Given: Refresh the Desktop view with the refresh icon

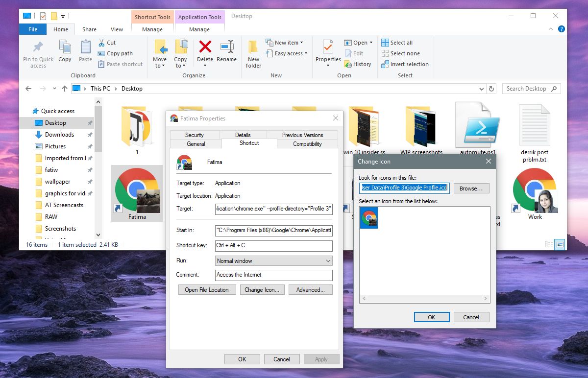Looking at the screenshot, I should pyautogui.click(x=491, y=89).
